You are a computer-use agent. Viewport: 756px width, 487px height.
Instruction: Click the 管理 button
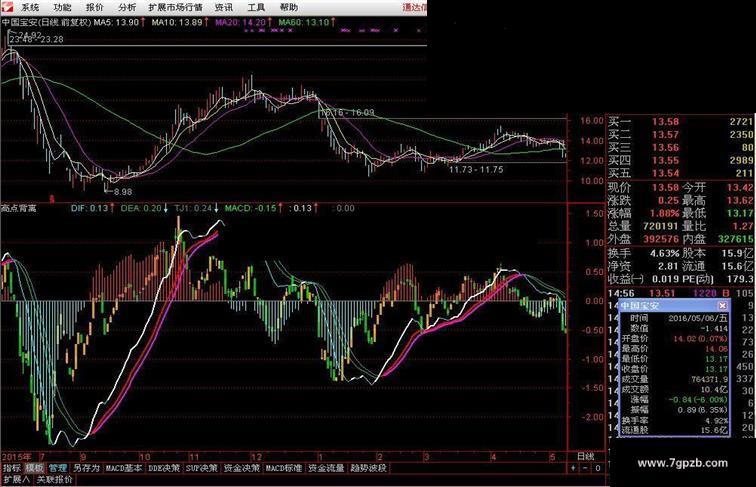[x=58, y=468]
